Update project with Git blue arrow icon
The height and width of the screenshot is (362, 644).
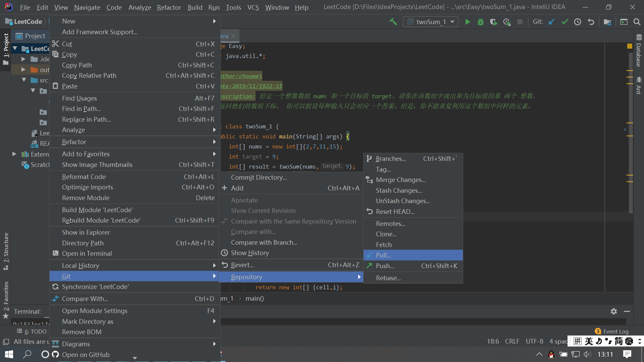(x=551, y=22)
